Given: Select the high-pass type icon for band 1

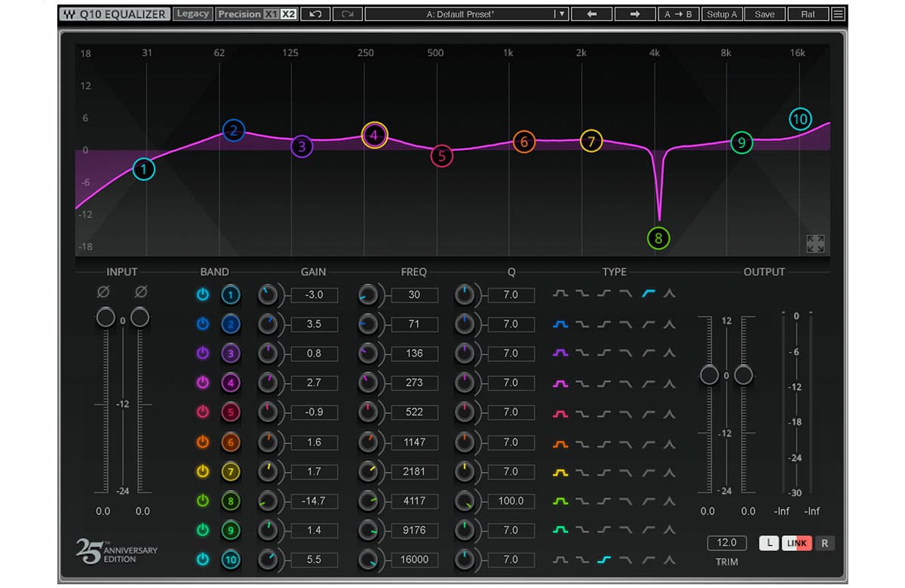Looking at the screenshot, I should [x=648, y=294].
